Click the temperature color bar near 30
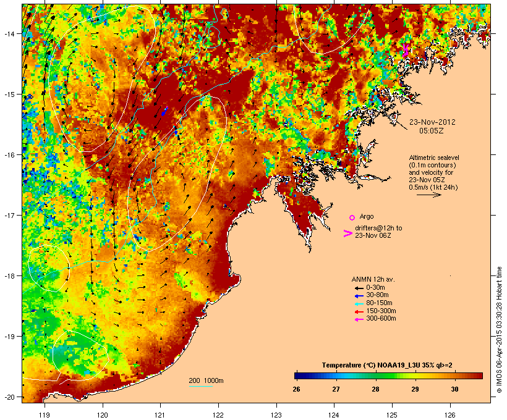Image resolution: width=507 pixels, height=420 pixels. point(454,376)
